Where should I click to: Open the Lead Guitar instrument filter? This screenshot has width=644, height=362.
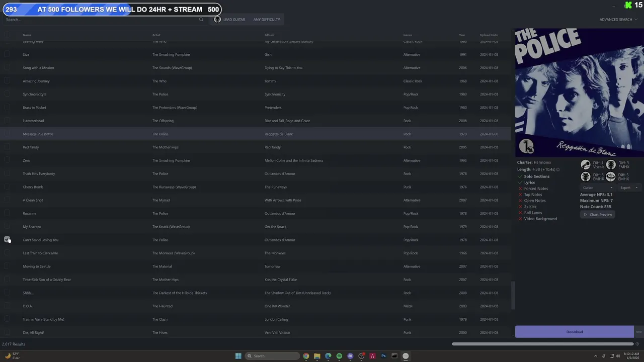[x=230, y=20]
